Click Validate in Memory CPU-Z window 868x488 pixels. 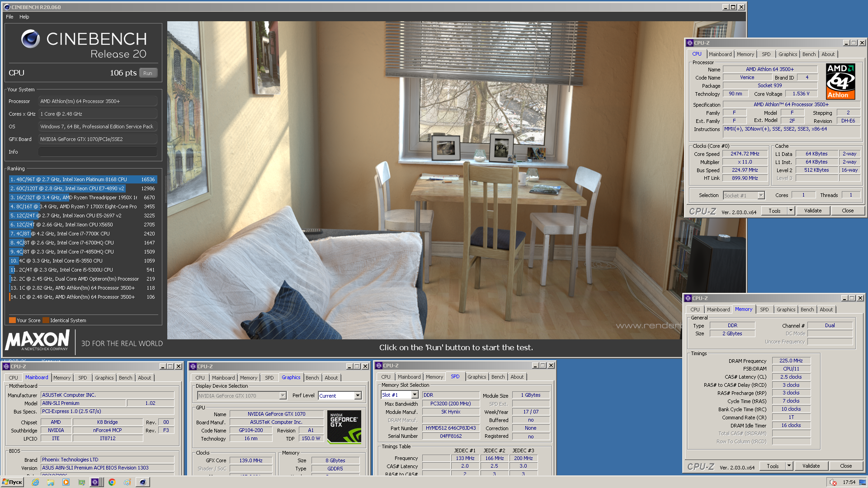(x=811, y=466)
